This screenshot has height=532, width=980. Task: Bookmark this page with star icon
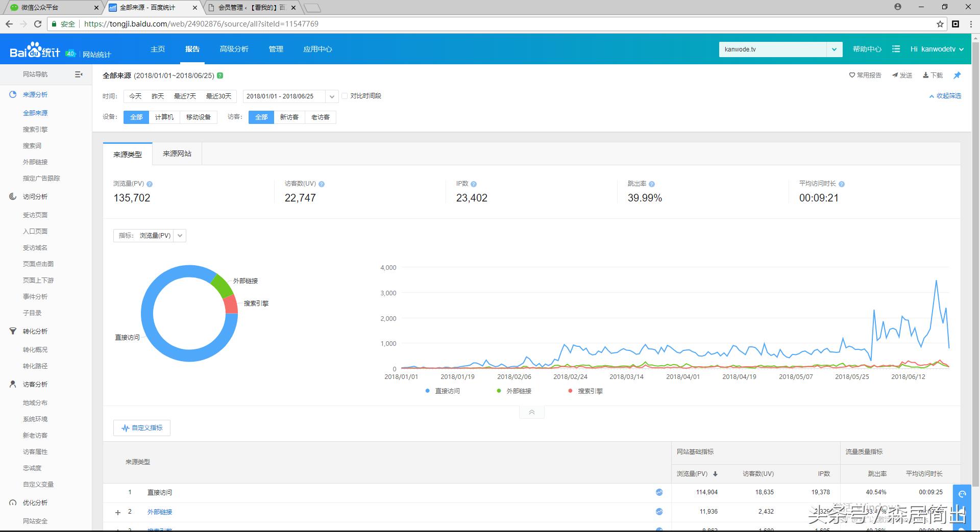(x=940, y=24)
